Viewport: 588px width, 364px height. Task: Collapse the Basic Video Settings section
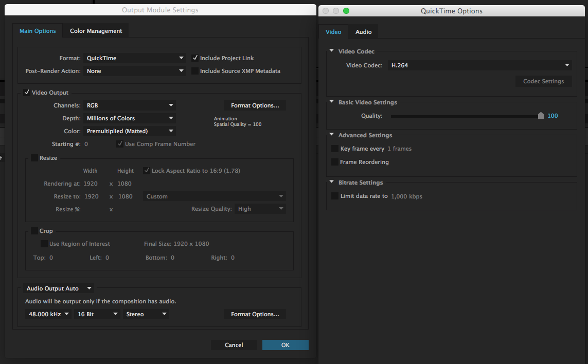pos(331,102)
